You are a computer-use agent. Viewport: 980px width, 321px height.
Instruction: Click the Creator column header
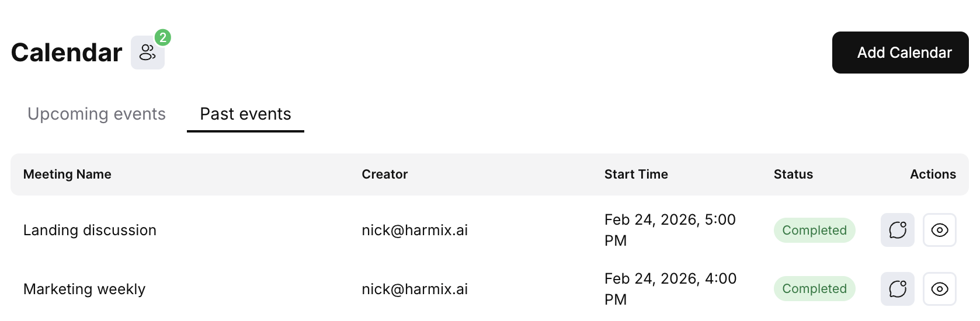(384, 175)
